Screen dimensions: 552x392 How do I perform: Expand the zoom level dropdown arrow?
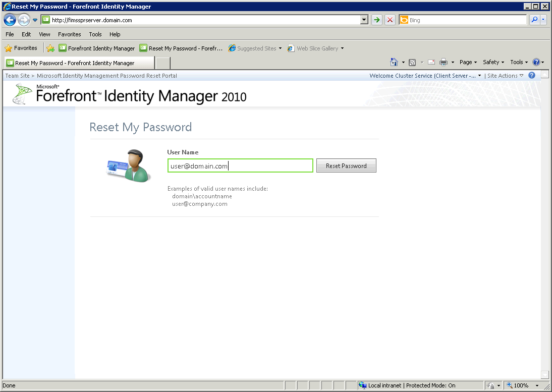[537, 385]
